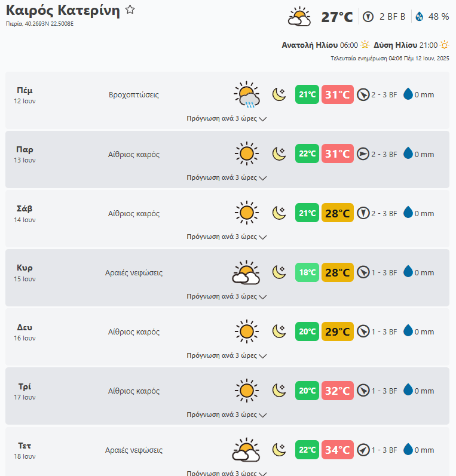Click Thursday's rain showers weather icon
Image resolution: width=456 pixels, height=476 pixels.
246,94
